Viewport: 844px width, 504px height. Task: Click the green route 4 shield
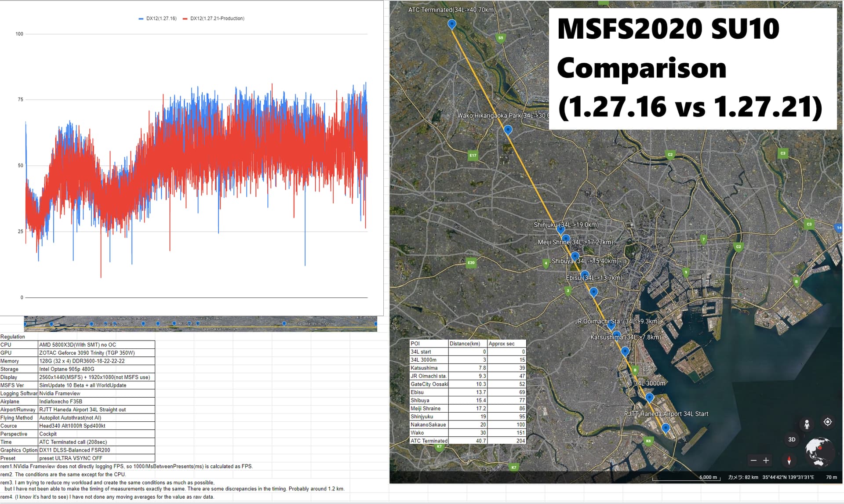pos(546,264)
